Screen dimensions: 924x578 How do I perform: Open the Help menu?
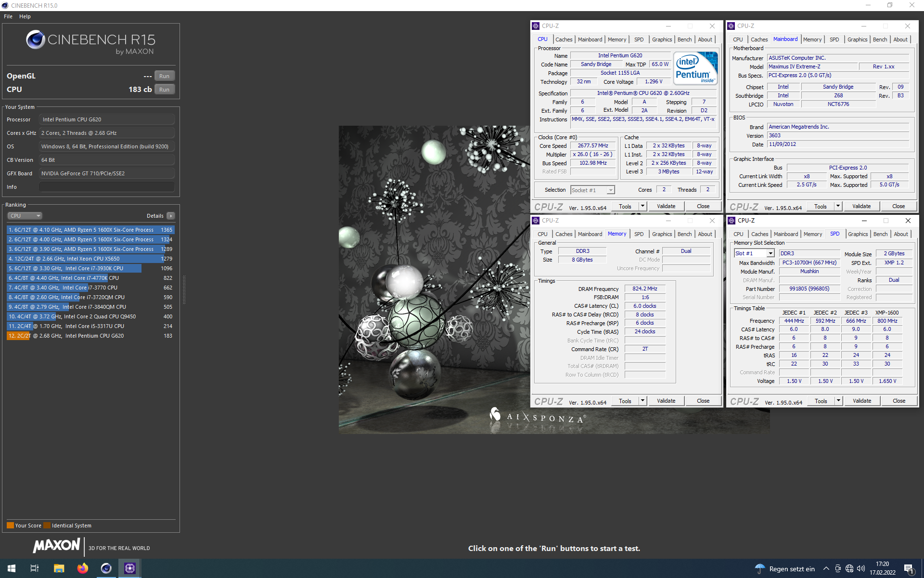(x=25, y=16)
